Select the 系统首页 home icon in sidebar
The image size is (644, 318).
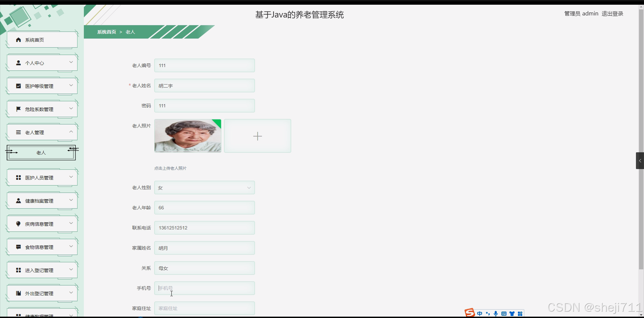pos(18,40)
